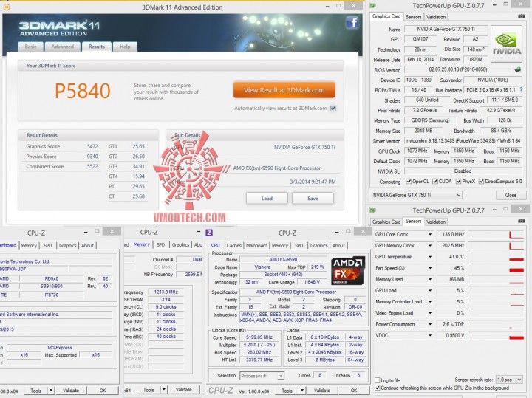
Task: Click the Core Speed 5199.65 MHz field
Action: pyautogui.click(x=259, y=337)
